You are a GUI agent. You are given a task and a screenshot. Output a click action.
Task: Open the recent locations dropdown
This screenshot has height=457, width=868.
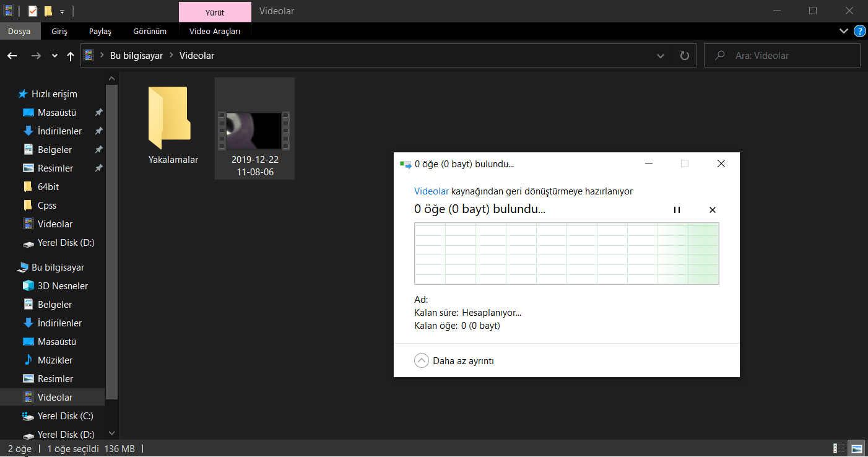(54, 56)
